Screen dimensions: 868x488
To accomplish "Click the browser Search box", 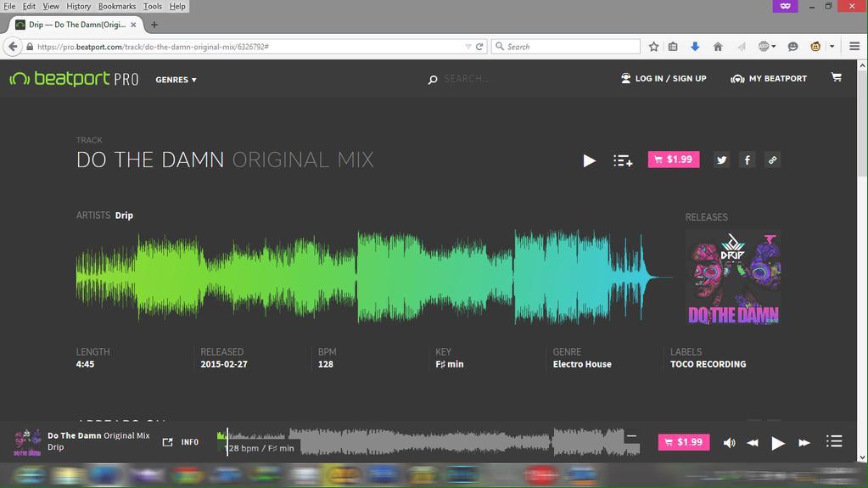I will 566,47.
